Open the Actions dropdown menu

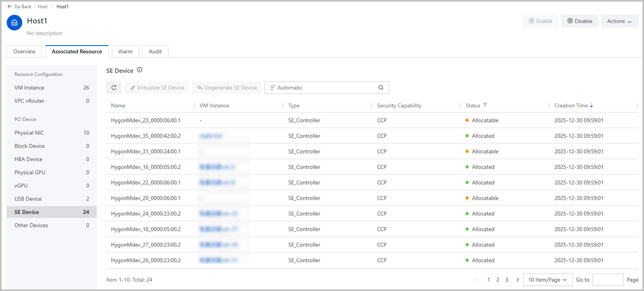619,21
